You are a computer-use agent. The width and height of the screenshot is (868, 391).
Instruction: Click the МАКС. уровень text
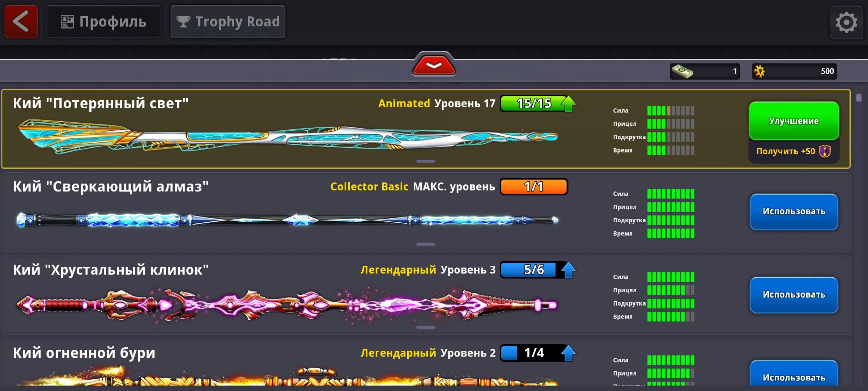(454, 187)
